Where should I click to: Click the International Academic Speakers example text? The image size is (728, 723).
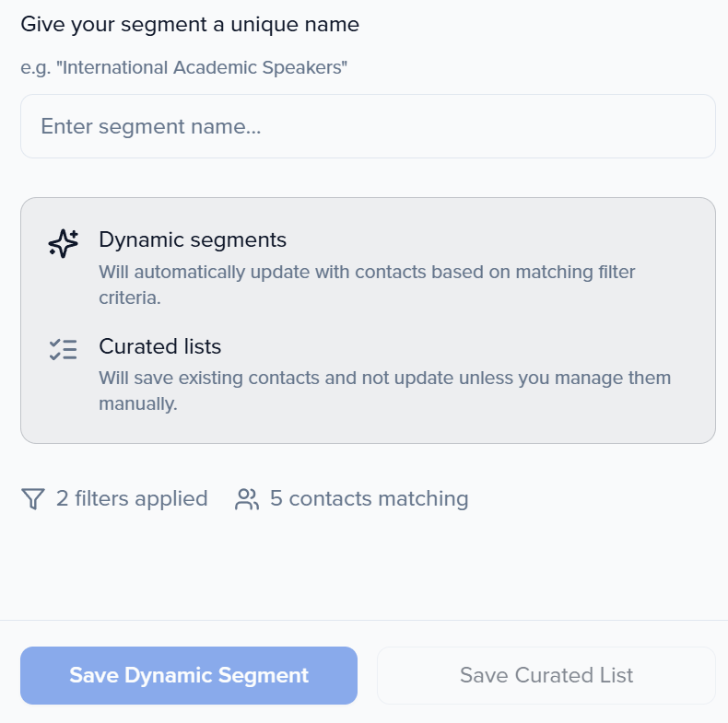tap(184, 67)
